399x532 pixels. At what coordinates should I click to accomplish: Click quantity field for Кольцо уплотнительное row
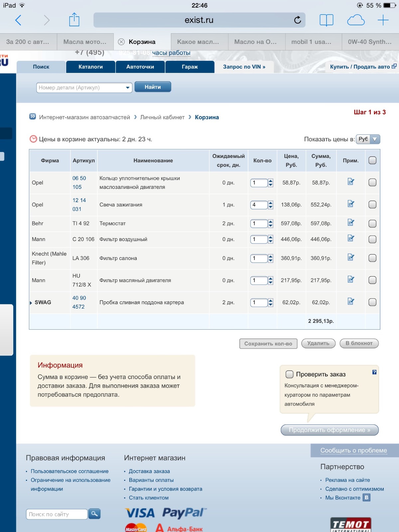click(x=259, y=183)
